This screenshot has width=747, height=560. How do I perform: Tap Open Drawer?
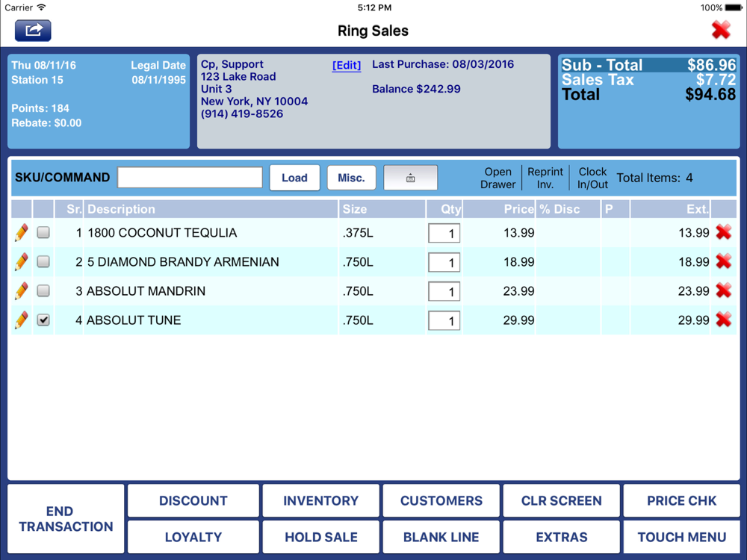coord(498,178)
